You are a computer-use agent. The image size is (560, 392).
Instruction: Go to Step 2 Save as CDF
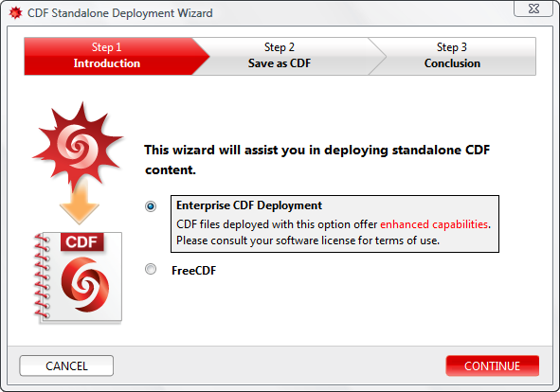point(280,56)
